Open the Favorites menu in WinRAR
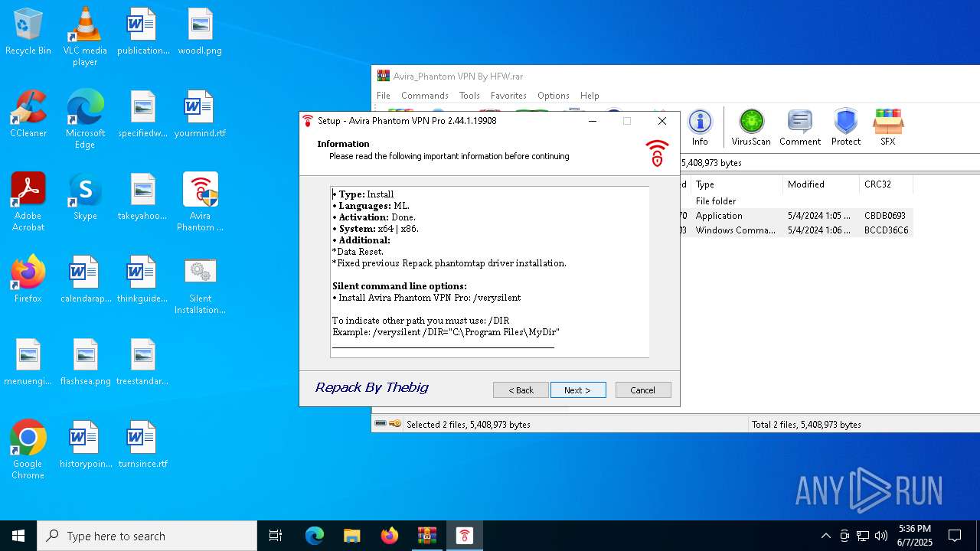980x551 pixels. point(508,96)
